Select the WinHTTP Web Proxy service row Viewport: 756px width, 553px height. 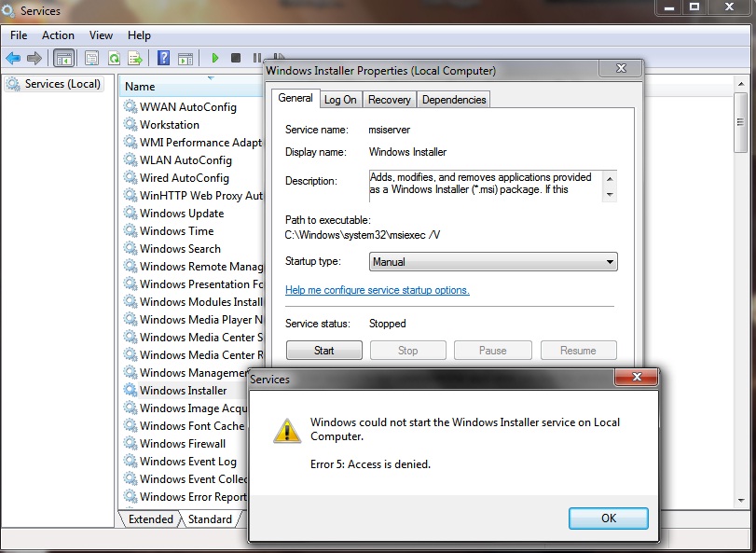point(192,195)
